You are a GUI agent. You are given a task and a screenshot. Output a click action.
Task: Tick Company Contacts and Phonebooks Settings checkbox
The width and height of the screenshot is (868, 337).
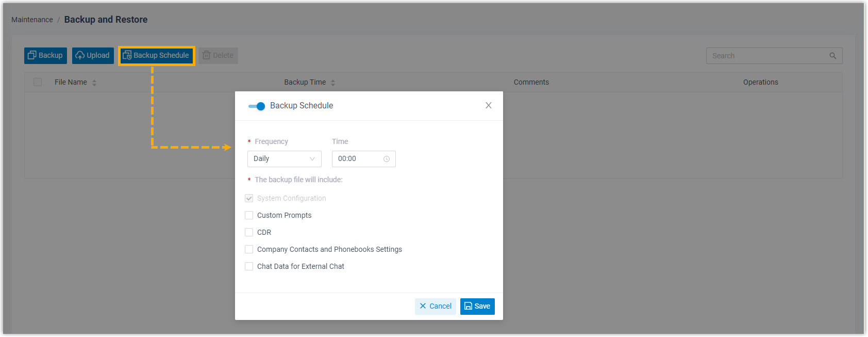click(249, 249)
